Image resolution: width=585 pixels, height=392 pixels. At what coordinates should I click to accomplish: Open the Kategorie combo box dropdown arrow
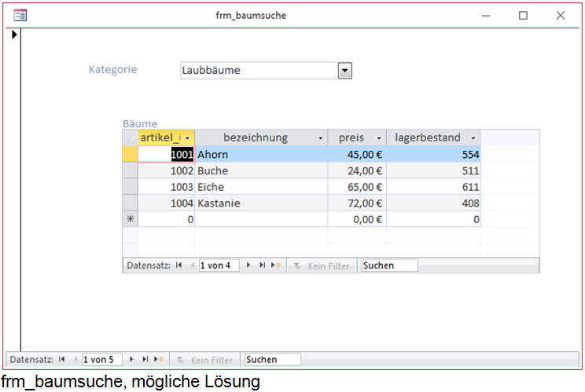click(344, 71)
